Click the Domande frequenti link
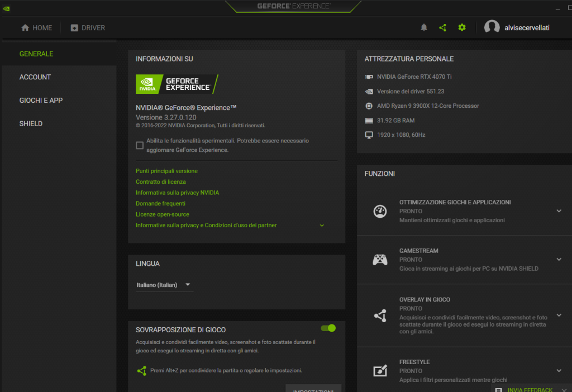The height and width of the screenshot is (392, 572). [x=160, y=204]
